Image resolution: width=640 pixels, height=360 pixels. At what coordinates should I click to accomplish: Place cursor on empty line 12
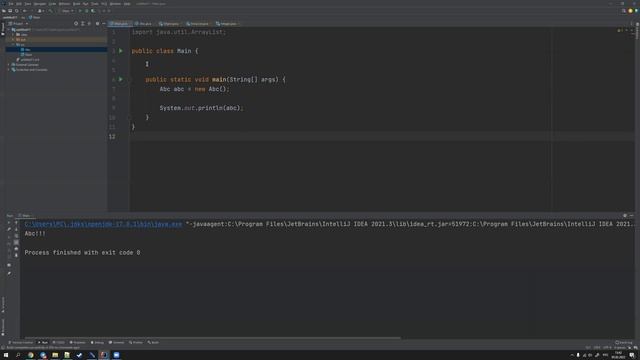[382, 136]
